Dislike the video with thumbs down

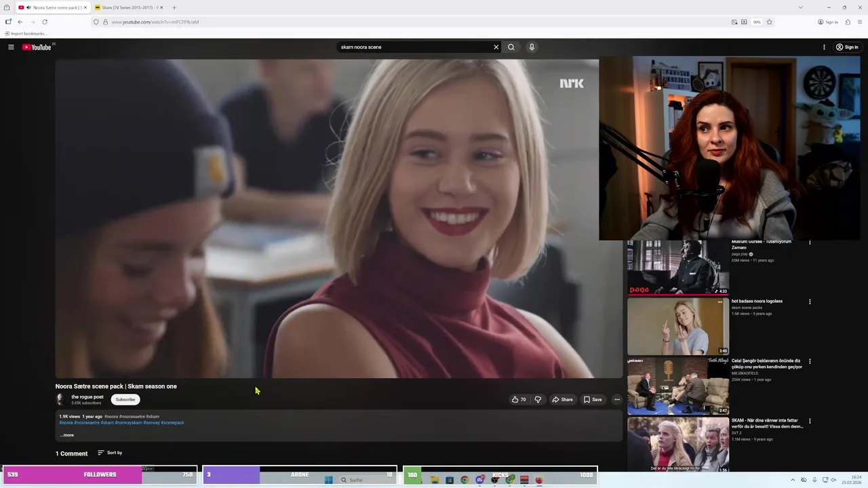click(538, 399)
